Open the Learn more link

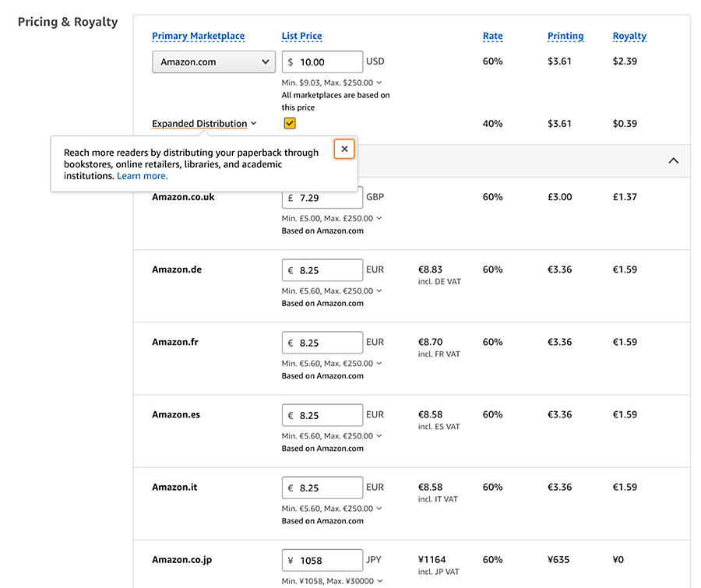point(143,176)
